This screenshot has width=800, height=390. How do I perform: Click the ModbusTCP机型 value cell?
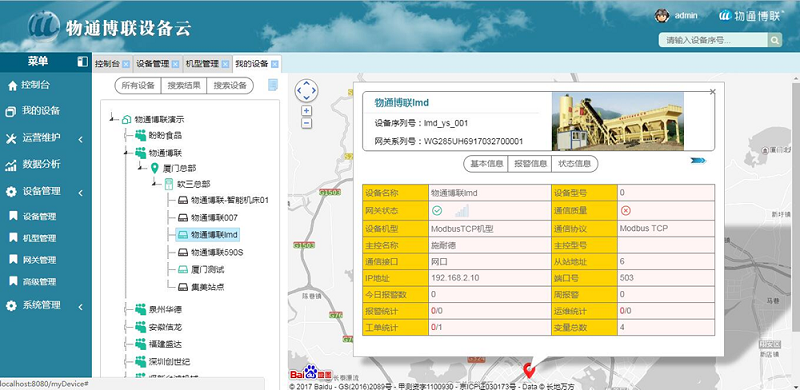point(490,229)
